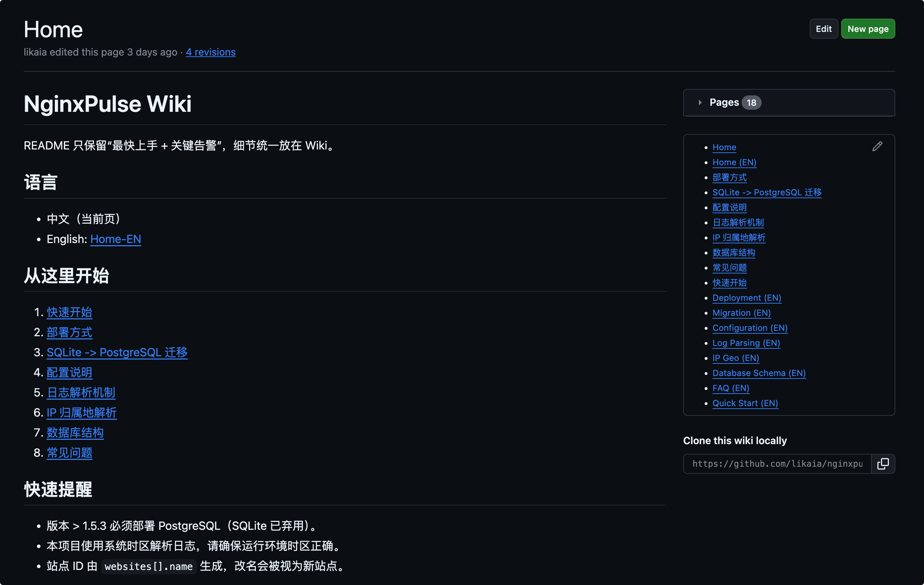The height and width of the screenshot is (585, 924).
Task: Click the Edit button
Action: point(824,29)
